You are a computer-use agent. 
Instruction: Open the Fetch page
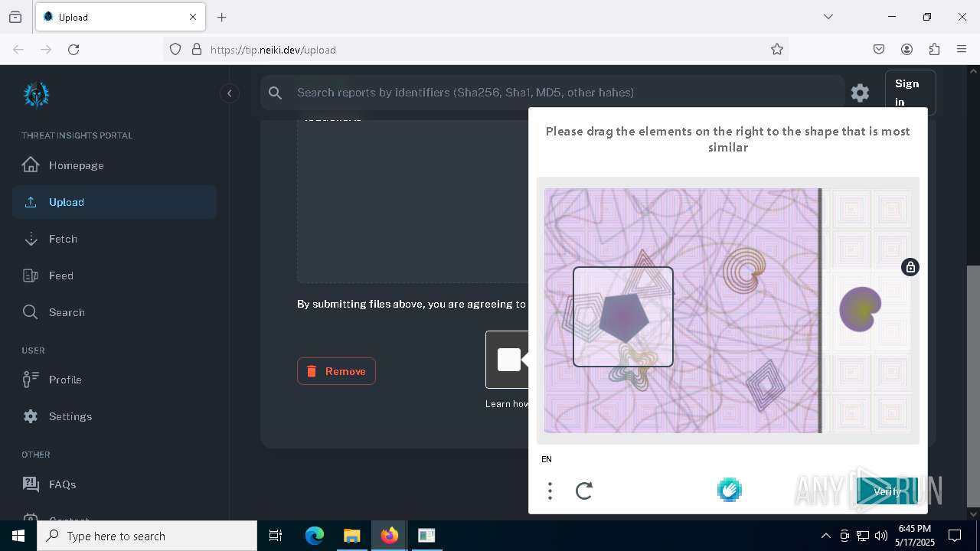pos(114,239)
